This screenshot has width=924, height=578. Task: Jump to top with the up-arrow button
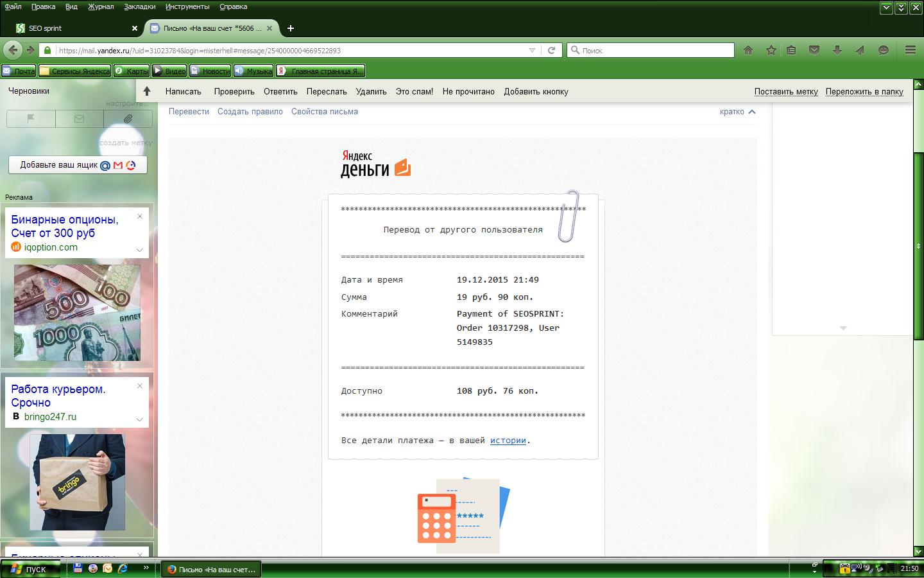147,91
